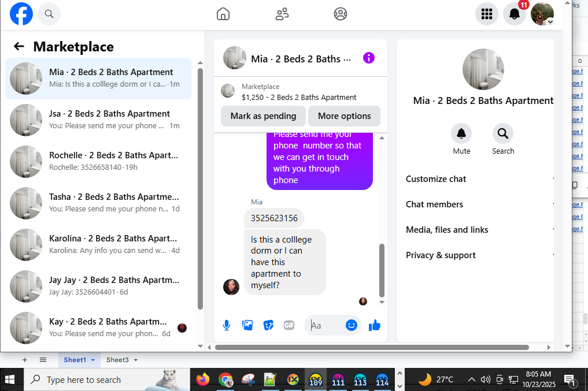Open the Groups icon in top bar
The image size is (588, 391).
click(x=341, y=14)
